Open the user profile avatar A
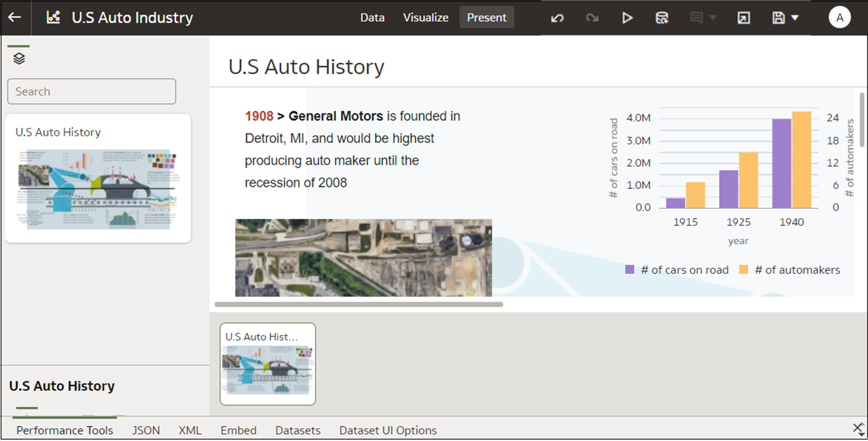 (x=840, y=17)
